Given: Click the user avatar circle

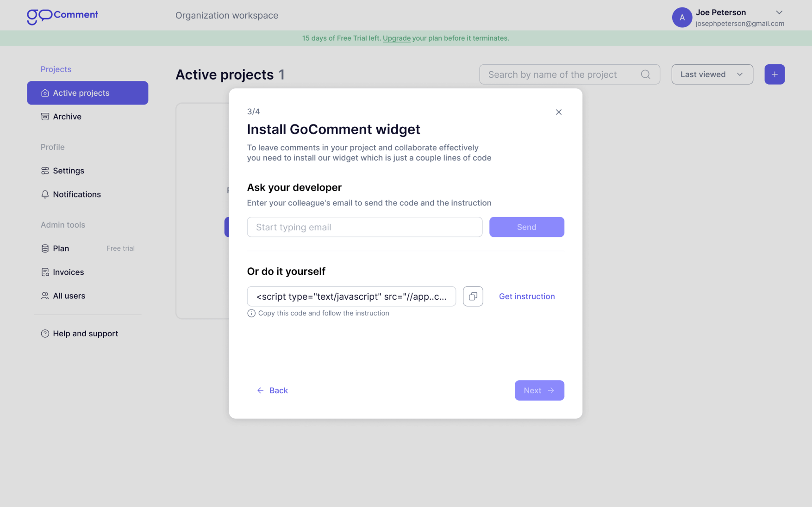Looking at the screenshot, I should (681, 18).
